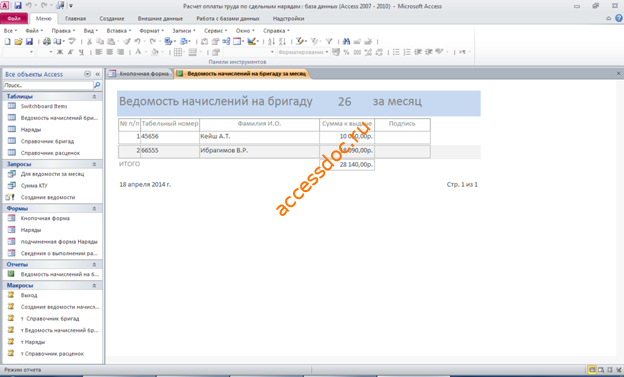
Task: Click the filter funnel toolbar icon
Action: (x=329, y=41)
